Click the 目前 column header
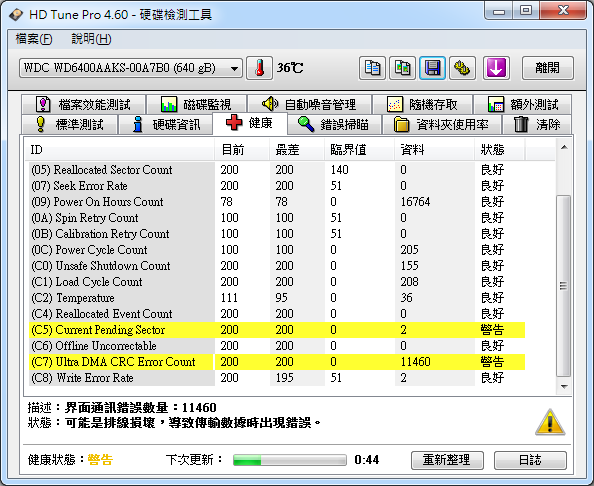 tap(242, 150)
